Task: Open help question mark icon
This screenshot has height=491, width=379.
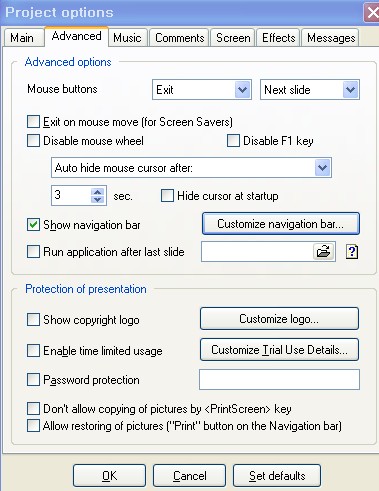Action: click(x=352, y=252)
